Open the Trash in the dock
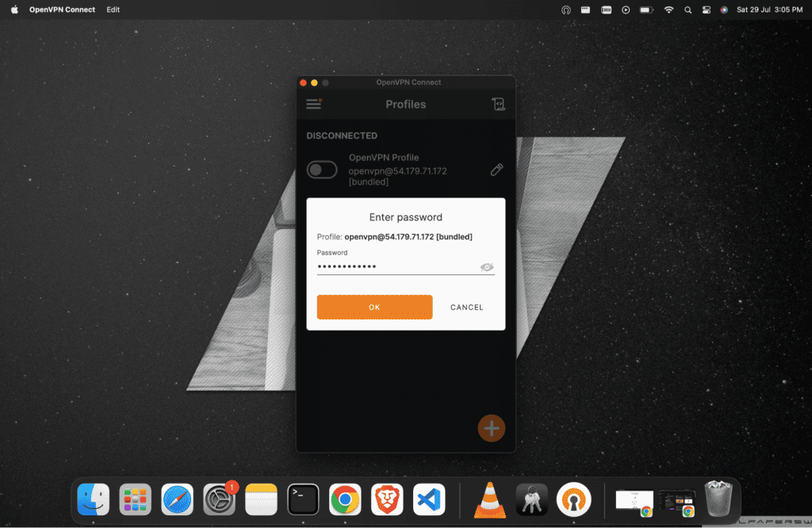Image resolution: width=812 pixels, height=528 pixels. pyautogui.click(x=718, y=499)
